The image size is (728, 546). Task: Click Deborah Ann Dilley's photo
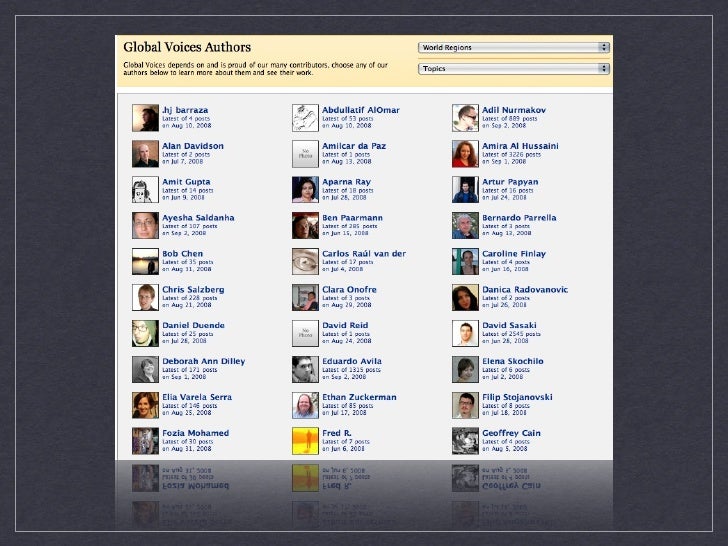[145, 369]
